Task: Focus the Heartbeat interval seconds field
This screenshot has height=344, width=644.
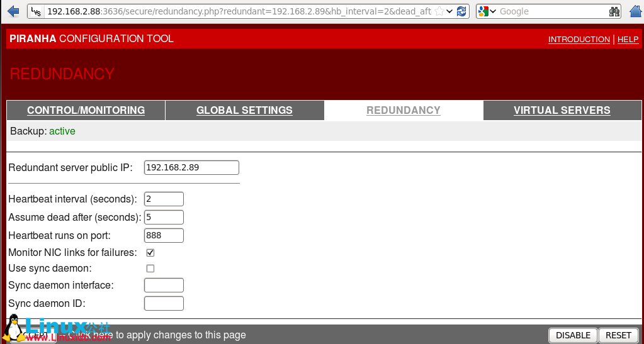Action: (164, 199)
